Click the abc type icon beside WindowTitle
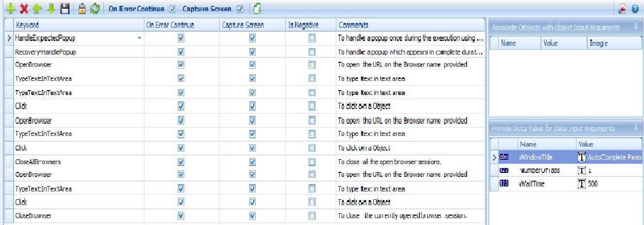Image resolution: width=644 pixels, height=225 pixels. pos(505,157)
